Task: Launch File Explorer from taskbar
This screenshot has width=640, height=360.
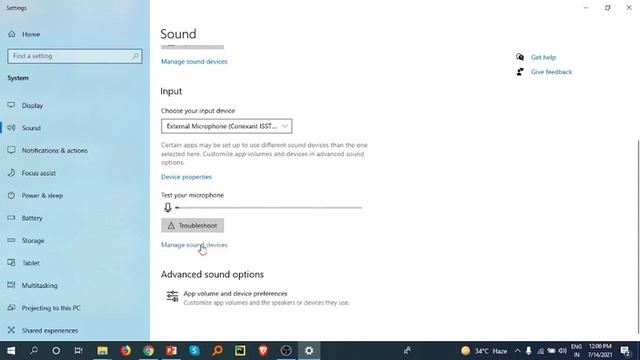Action: 102,351
